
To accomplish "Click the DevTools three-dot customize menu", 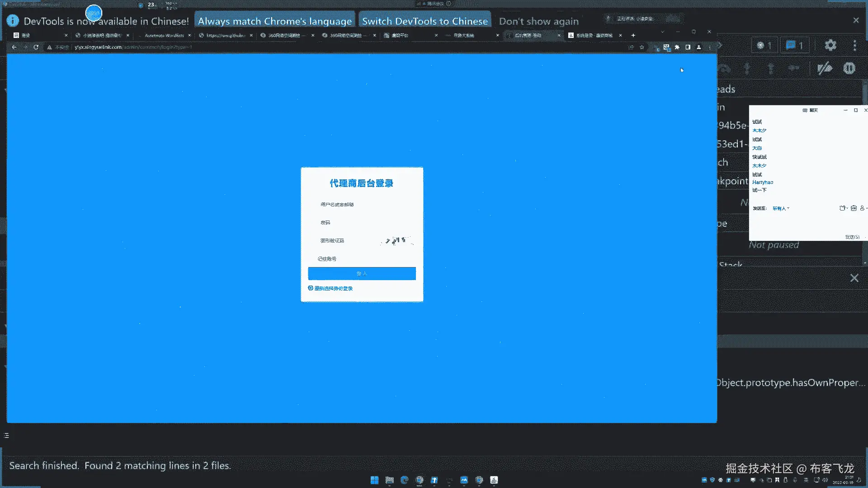I will (854, 45).
